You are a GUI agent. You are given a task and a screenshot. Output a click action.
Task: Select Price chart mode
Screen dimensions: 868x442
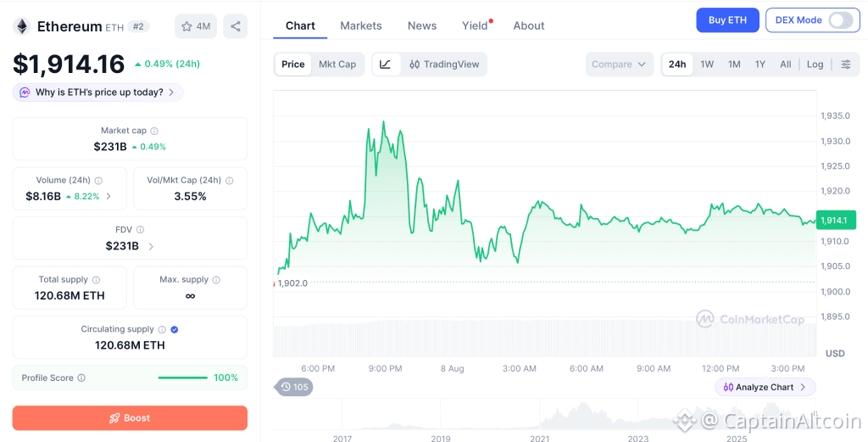point(292,64)
